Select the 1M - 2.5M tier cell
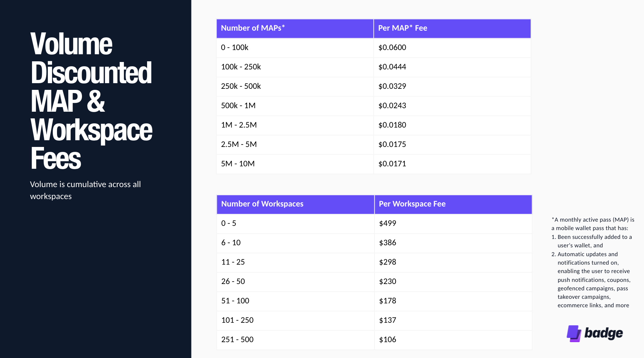The width and height of the screenshot is (644, 358). [239, 125]
